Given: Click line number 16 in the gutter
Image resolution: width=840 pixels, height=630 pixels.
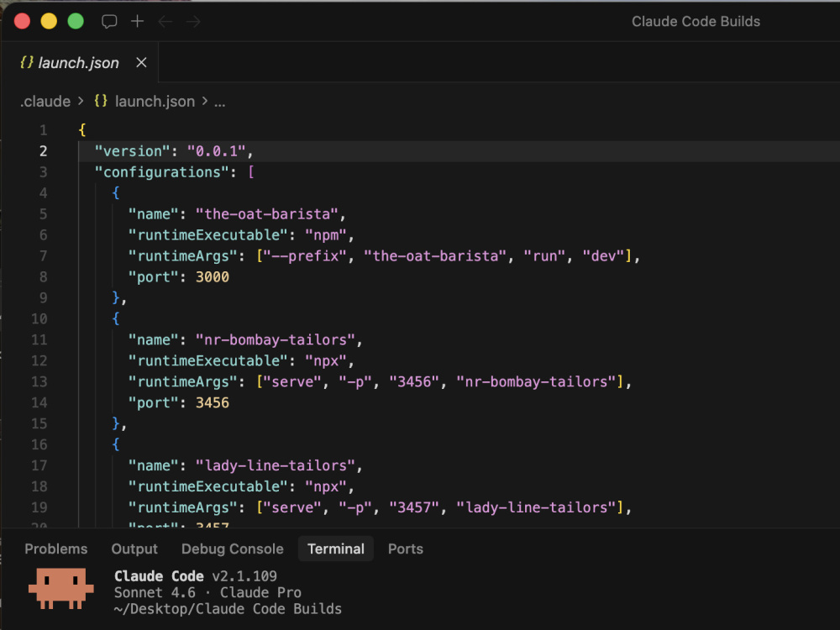Looking at the screenshot, I should (39, 444).
